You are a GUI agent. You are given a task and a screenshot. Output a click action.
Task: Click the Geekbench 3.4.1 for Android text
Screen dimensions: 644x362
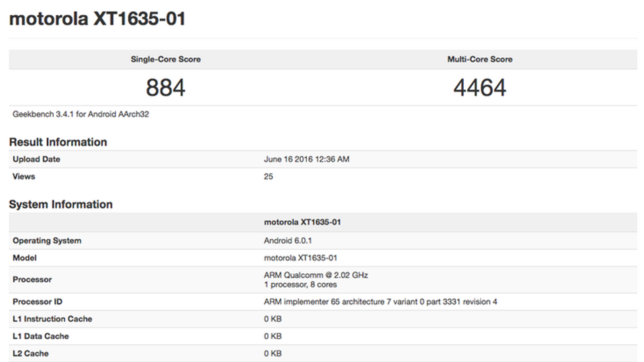coord(80,114)
